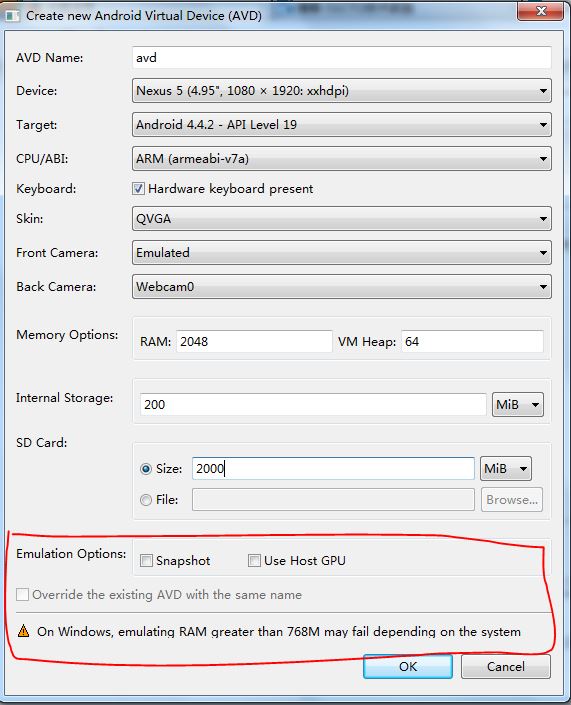Enable the Use Host GPU checkbox

tap(254, 561)
